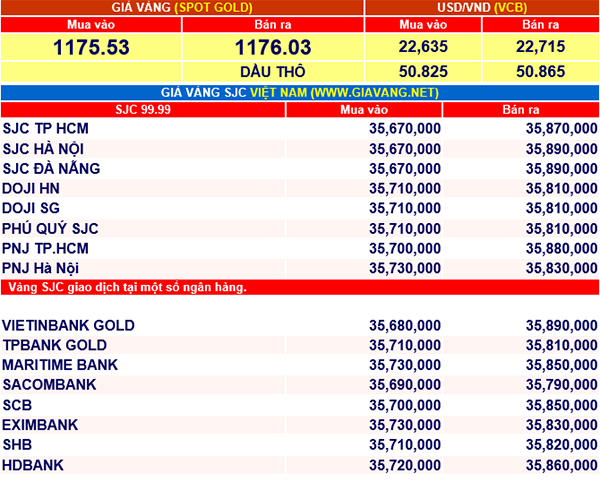Select SACOMBANK sell price 35,790,000

tap(561, 385)
